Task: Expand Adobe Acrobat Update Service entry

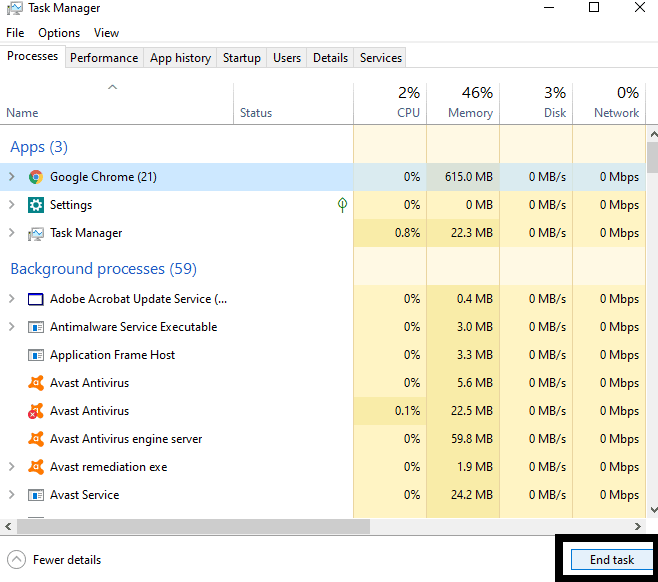Action: tap(12, 299)
